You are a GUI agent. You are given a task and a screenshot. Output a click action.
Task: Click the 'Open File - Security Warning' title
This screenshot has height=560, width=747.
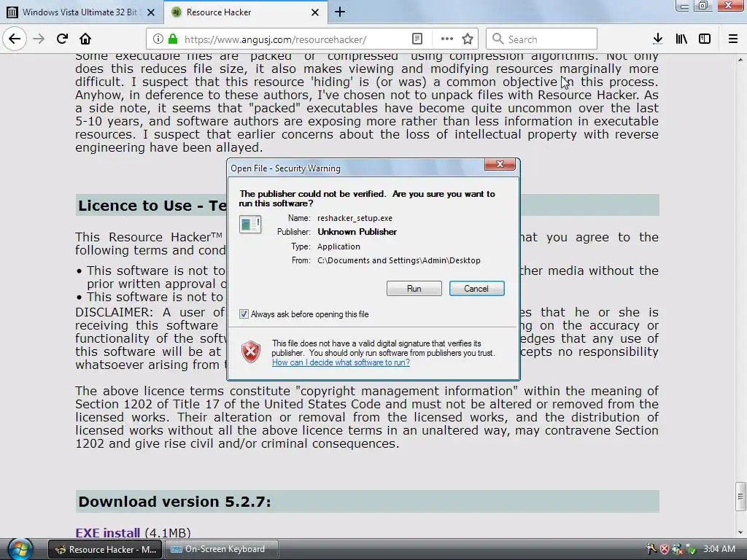pyautogui.click(x=285, y=168)
